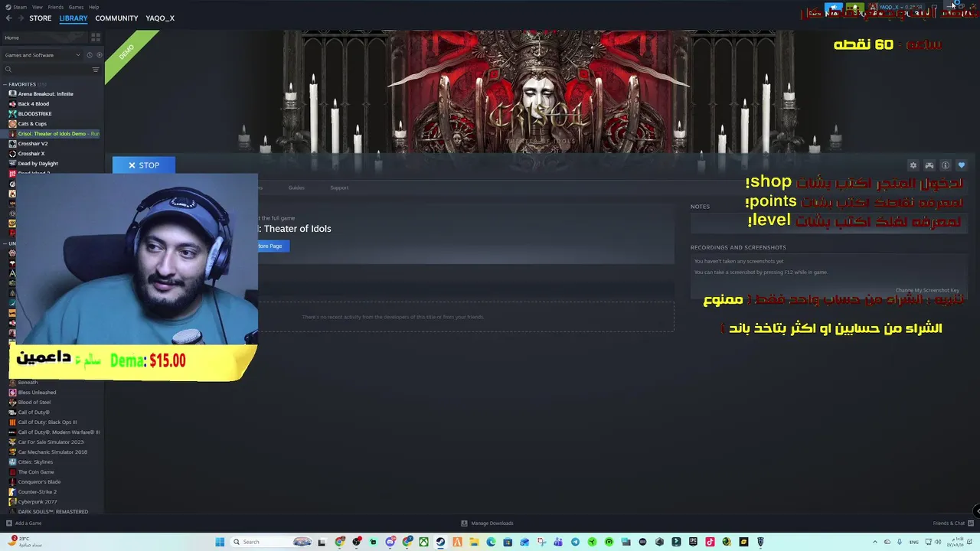
Task: Open Manage Downloads
Action: point(487,523)
